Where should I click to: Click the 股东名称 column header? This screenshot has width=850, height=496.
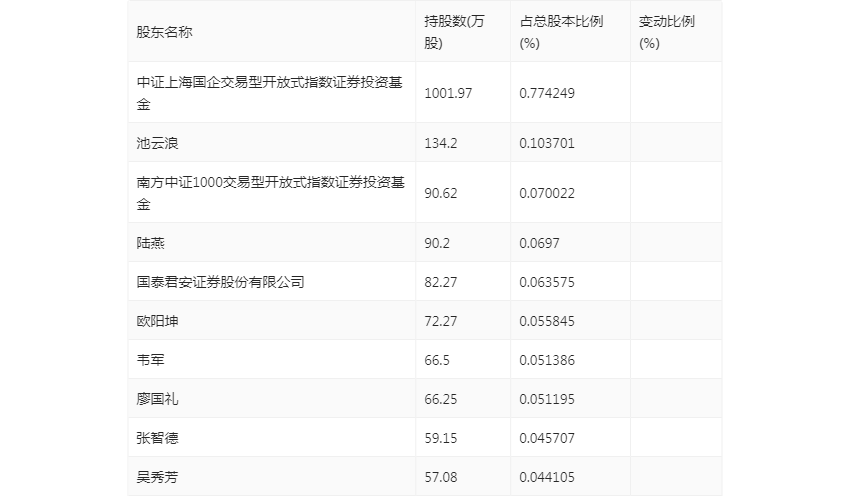(164, 32)
